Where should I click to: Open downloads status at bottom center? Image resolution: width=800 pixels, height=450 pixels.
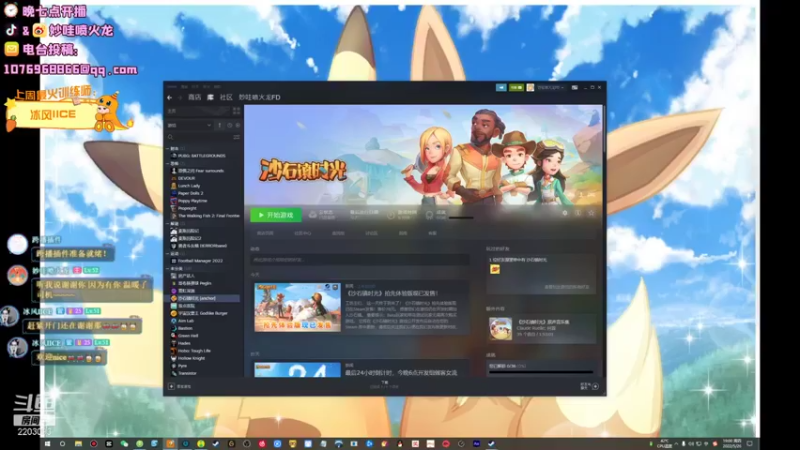point(384,385)
